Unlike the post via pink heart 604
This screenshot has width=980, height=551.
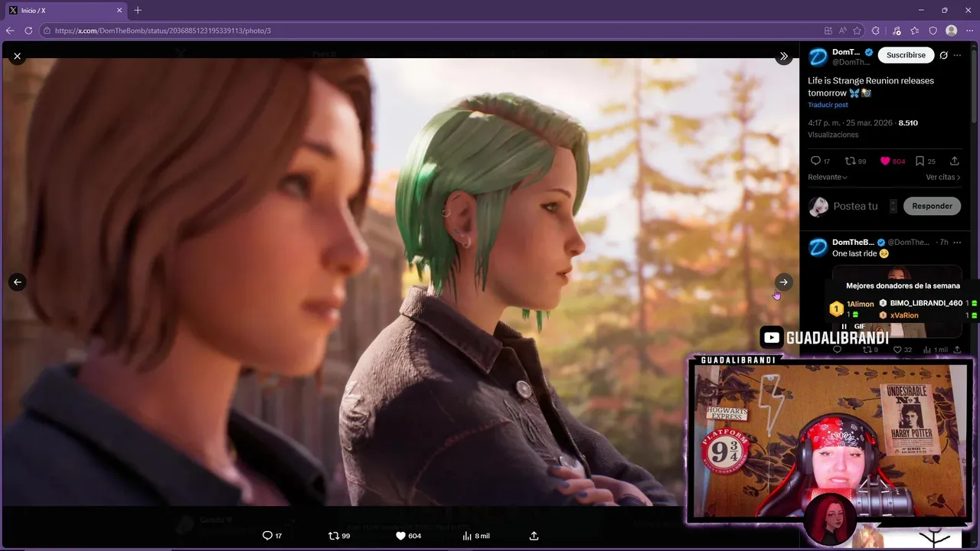[x=885, y=161]
